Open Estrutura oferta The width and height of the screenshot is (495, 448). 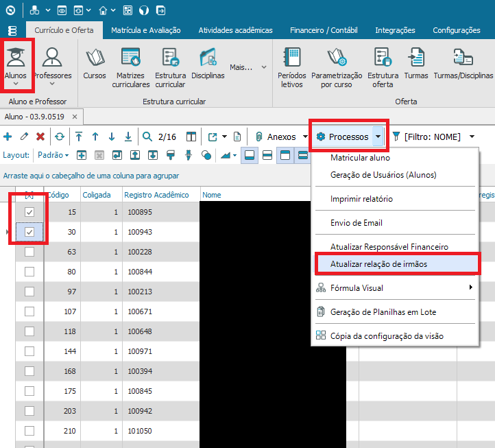(383, 67)
